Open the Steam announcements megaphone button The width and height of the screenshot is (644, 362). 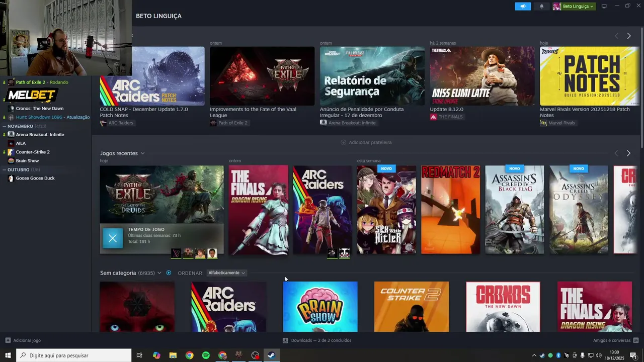point(523,6)
